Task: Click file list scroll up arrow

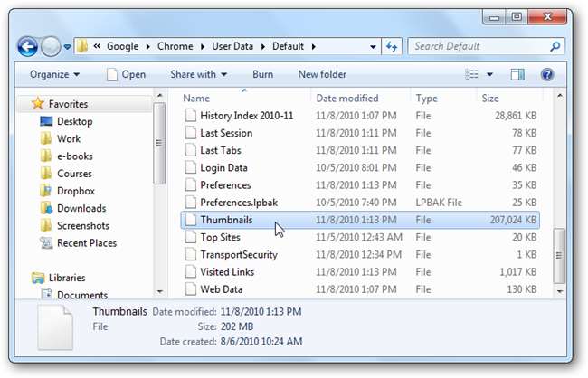Action: pyautogui.click(x=559, y=96)
